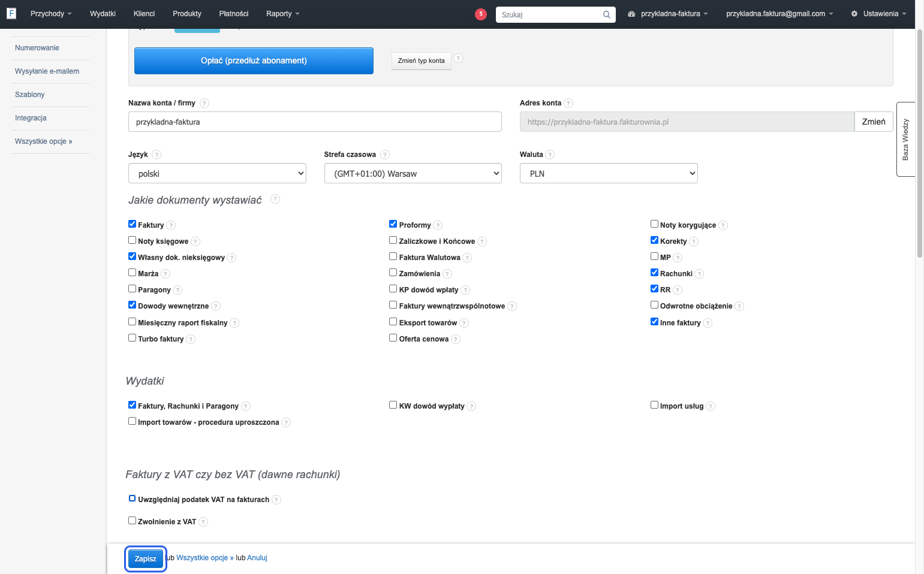Click the help icon next to Zmień typ konta

[x=458, y=58]
